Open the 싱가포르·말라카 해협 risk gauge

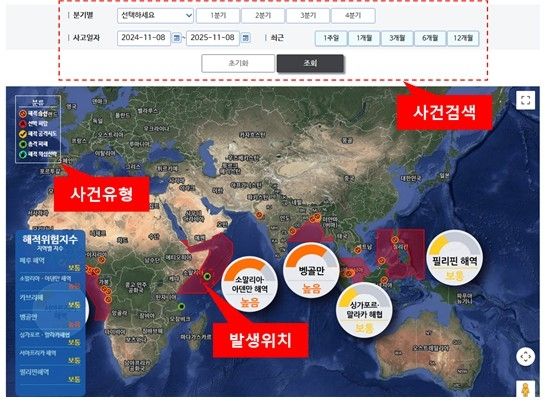click(x=365, y=310)
